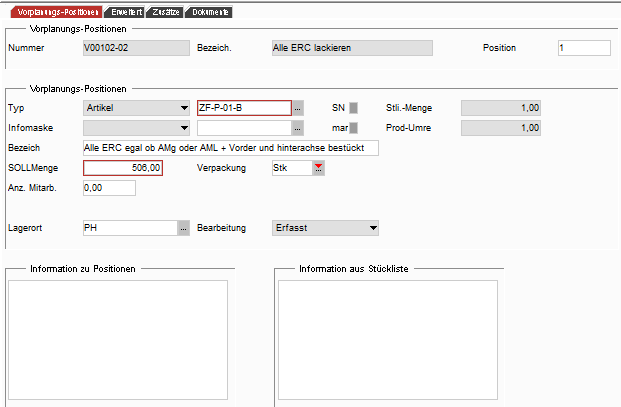621x407 pixels.
Task: Expand the Typ dropdown showing Artikel
Action: [136, 108]
